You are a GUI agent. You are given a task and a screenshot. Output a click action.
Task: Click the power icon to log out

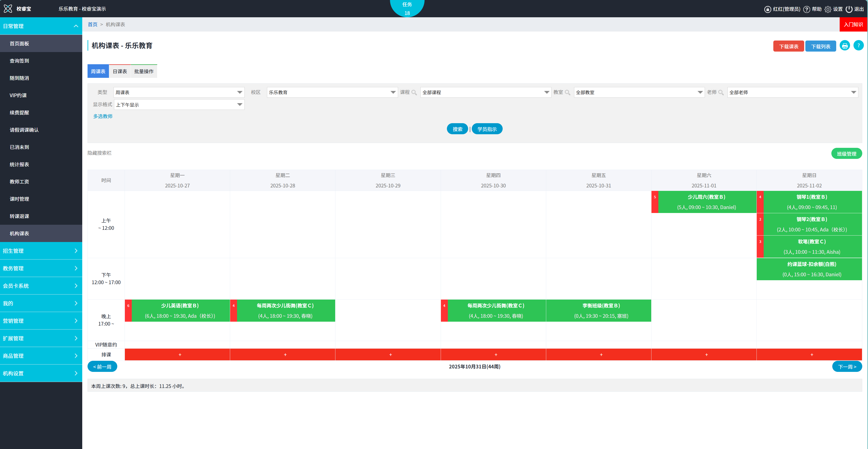[x=849, y=9]
